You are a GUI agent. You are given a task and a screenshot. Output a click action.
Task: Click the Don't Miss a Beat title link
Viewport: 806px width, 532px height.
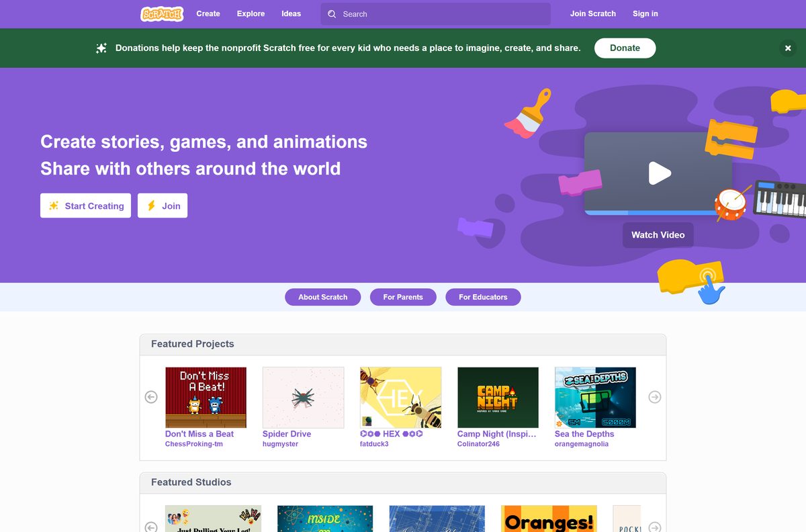pyautogui.click(x=199, y=434)
